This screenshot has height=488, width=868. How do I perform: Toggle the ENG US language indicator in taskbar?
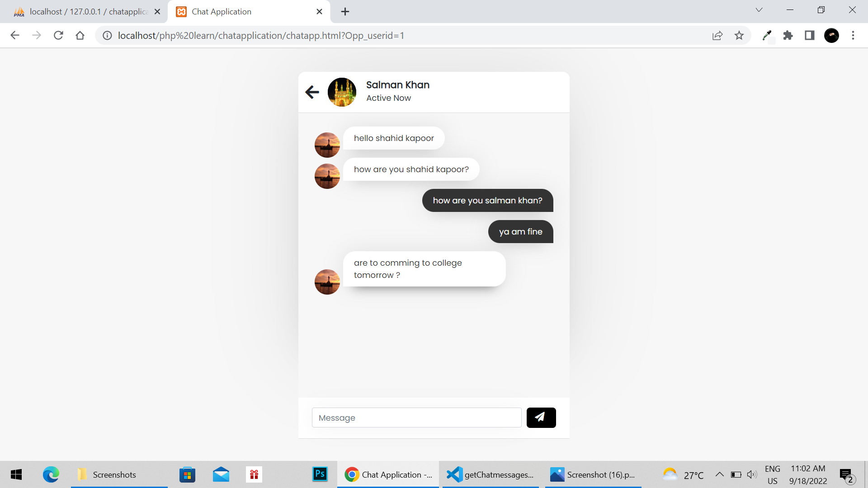point(773,474)
